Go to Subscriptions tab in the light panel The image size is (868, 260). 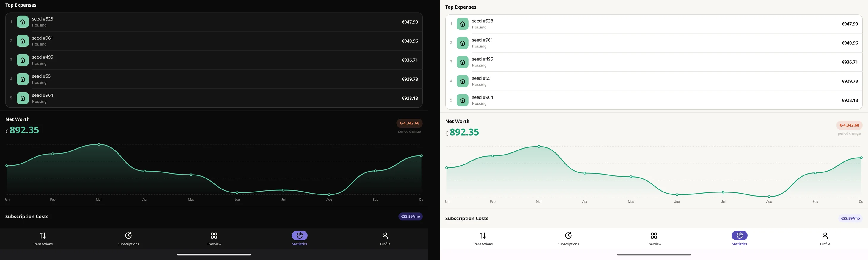click(568, 239)
